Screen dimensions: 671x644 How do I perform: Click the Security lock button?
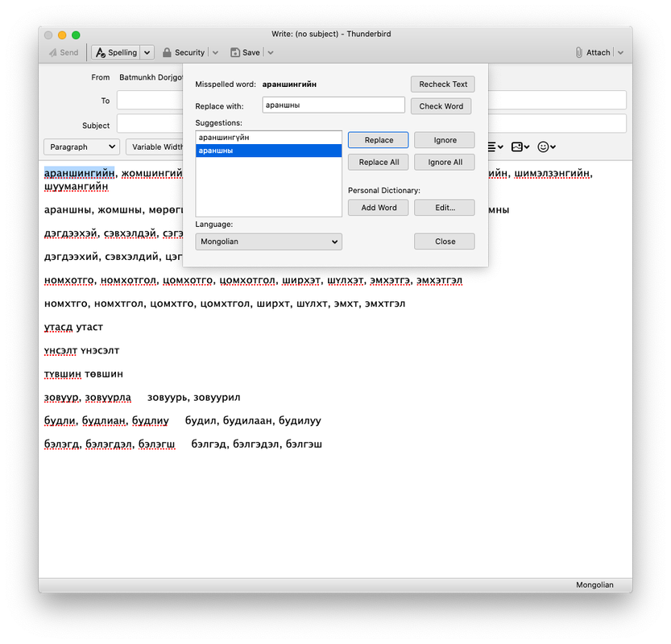point(184,52)
